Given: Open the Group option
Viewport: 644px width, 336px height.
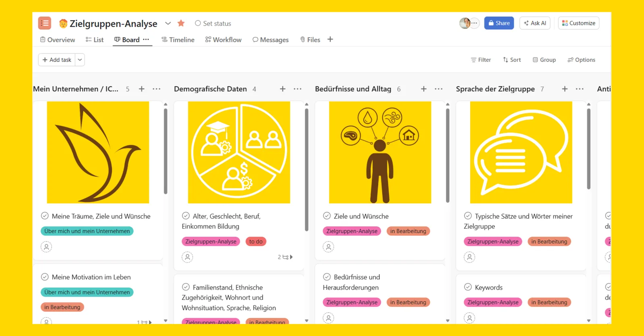Looking at the screenshot, I should click(544, 60).
